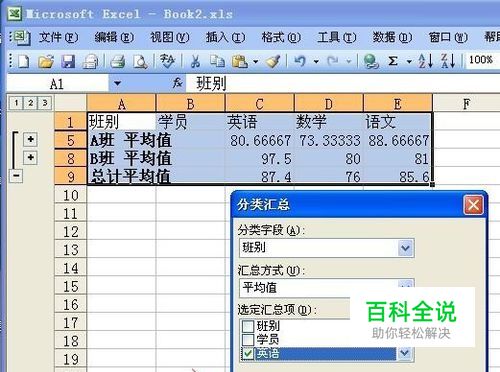Screen dimensions: 500x372
Task: Select row 5 header
Action: (71, 140)
